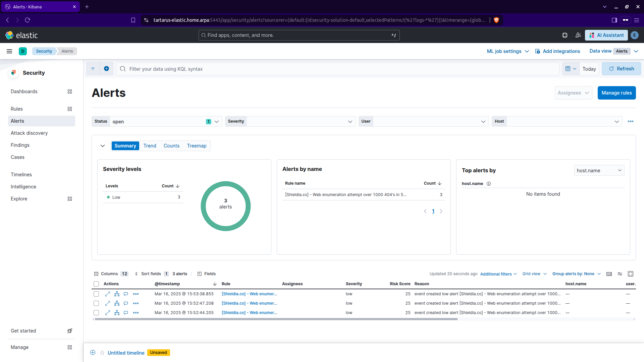Click the saved query filter icon
This screenshot has height=362, width=644.
(x=93, y=69)
